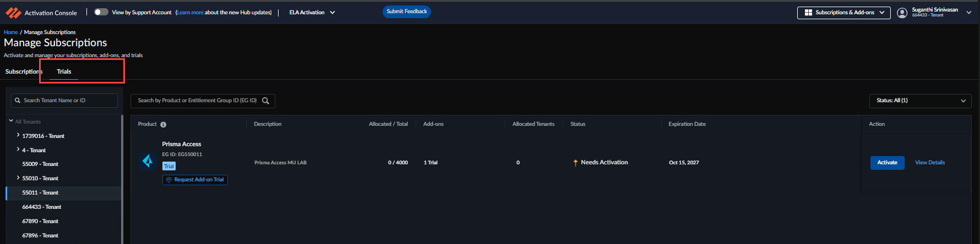Expand the 55010 - Tenant node

coord(18,178)
